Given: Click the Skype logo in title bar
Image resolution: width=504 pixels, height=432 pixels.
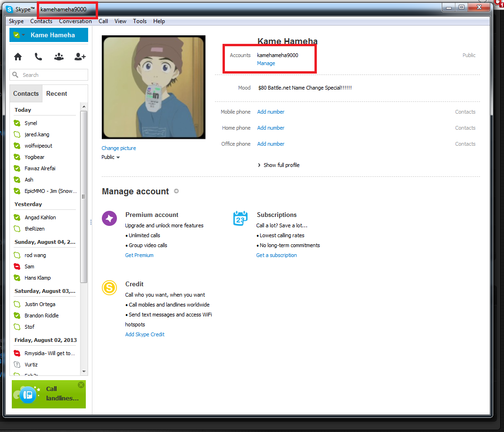Looking at the screenshot, I should pos(9,9).
